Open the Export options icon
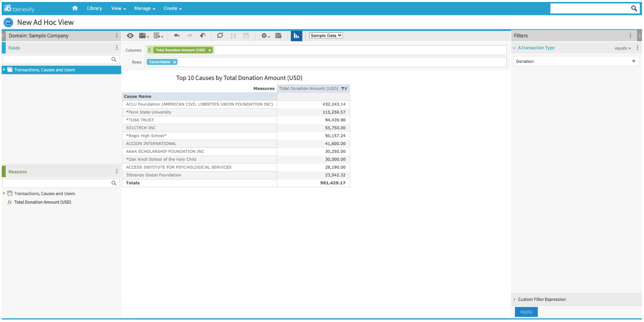Screen dimensions: 644x322 point(158,35)
